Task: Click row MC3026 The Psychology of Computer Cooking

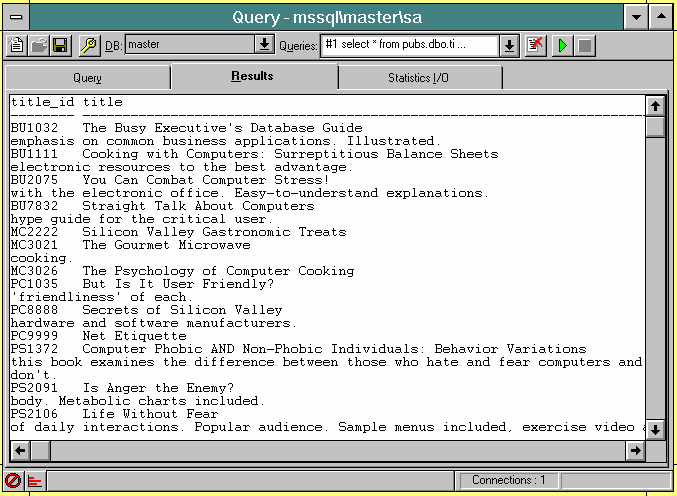Action: point(183,271)
